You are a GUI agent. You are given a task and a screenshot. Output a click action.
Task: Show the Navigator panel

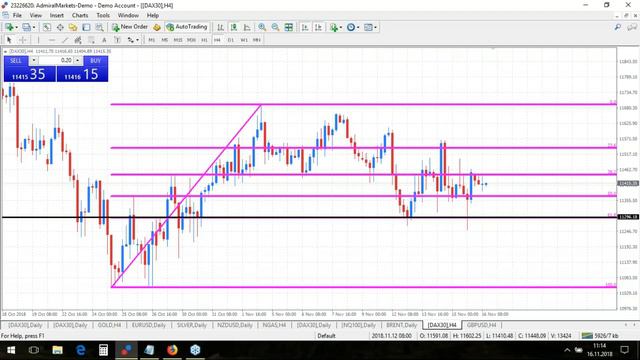point(73,27)
